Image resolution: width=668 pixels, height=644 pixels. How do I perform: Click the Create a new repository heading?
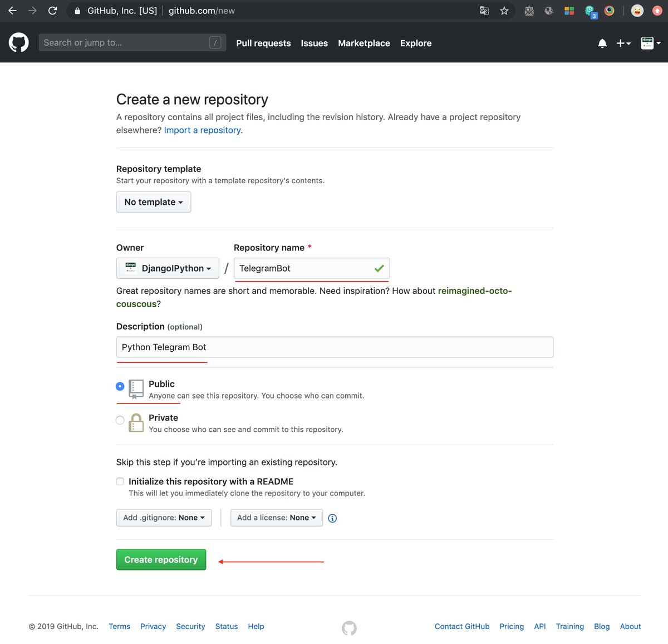(192, 99)
